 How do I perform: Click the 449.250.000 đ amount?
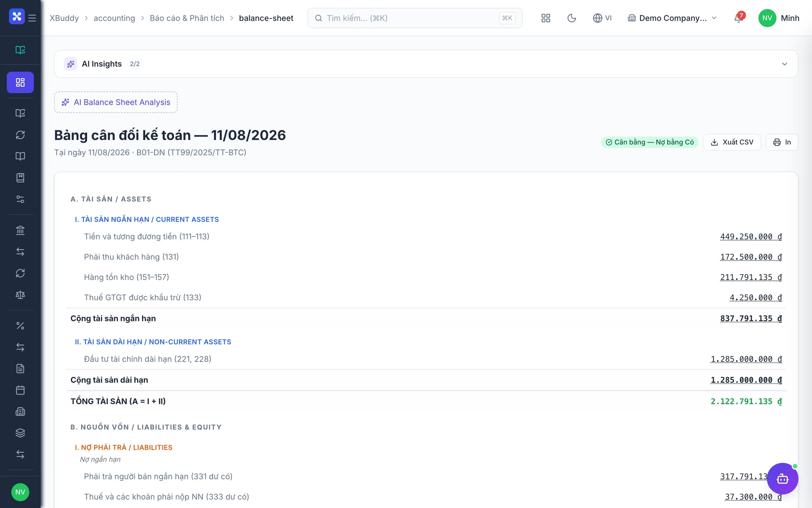pyautogui.click(x=751, y=237)
